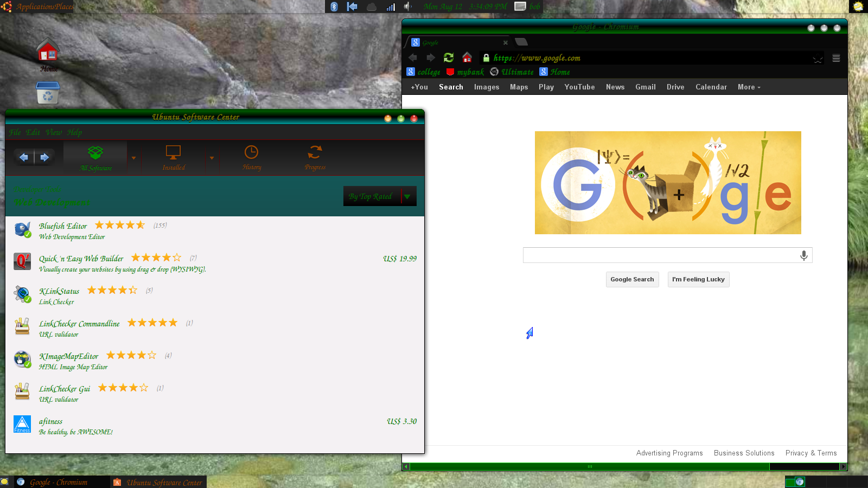
Task: Click network signal icon in top panel
Action: click(391, 7)
